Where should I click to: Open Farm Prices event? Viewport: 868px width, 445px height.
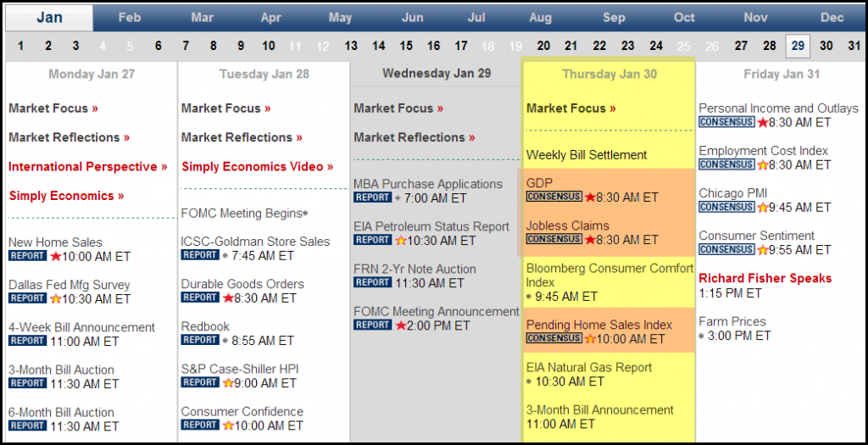click(x=732, y=321)
